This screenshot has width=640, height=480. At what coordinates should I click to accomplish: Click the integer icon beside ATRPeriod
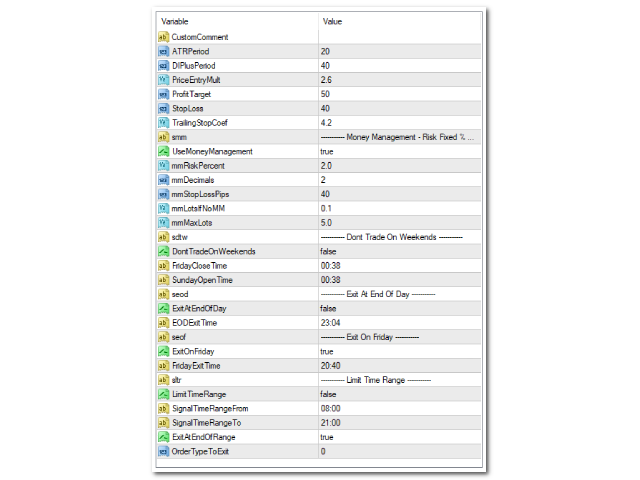[163, 51]
